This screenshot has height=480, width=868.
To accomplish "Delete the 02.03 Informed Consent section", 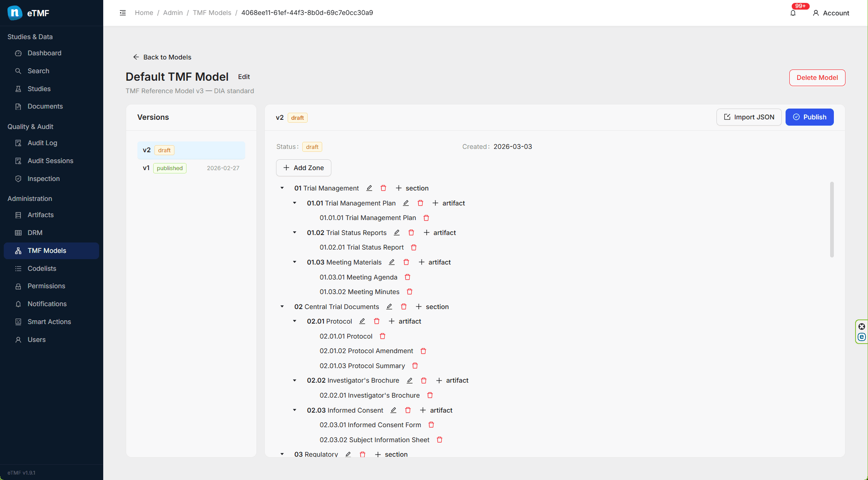I will [x=408, y=410].
